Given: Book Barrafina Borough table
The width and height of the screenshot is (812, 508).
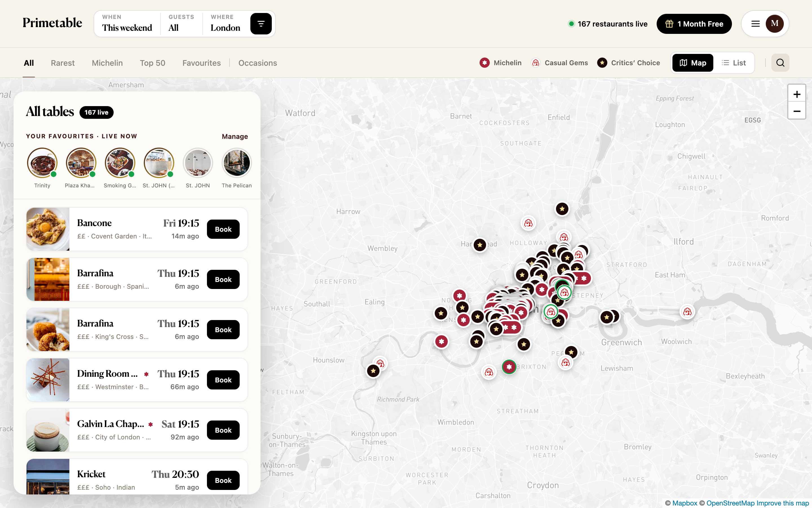Looking at the screenshot, I should pos(223,279).
